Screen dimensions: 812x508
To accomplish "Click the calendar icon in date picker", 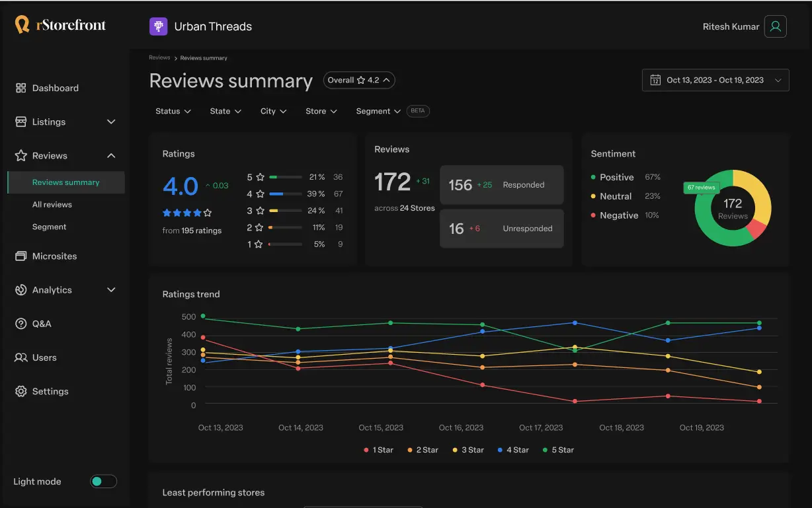I will point(655,80).
